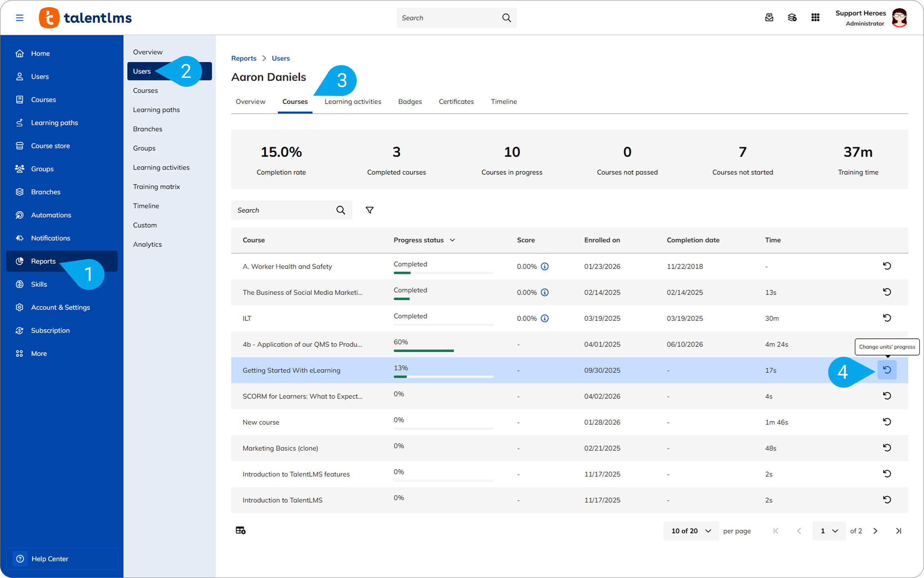Click the 60% progress bar for 4b course
The width and height of the screenshot is (924, 578).
pos(444,351)
